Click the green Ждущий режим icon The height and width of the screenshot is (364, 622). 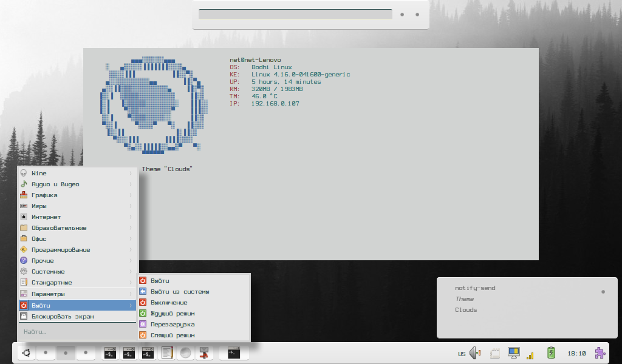tap(143, 313)
